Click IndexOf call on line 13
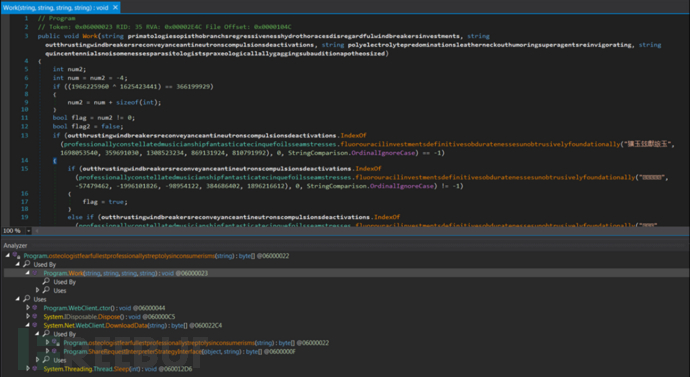690x377 pixels. click(x=353, y=135)
